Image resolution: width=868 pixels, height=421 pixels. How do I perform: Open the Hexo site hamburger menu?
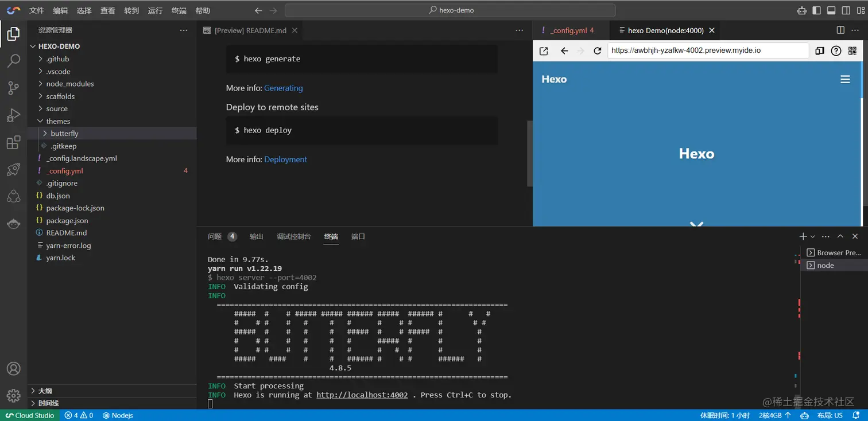[845, 79]
